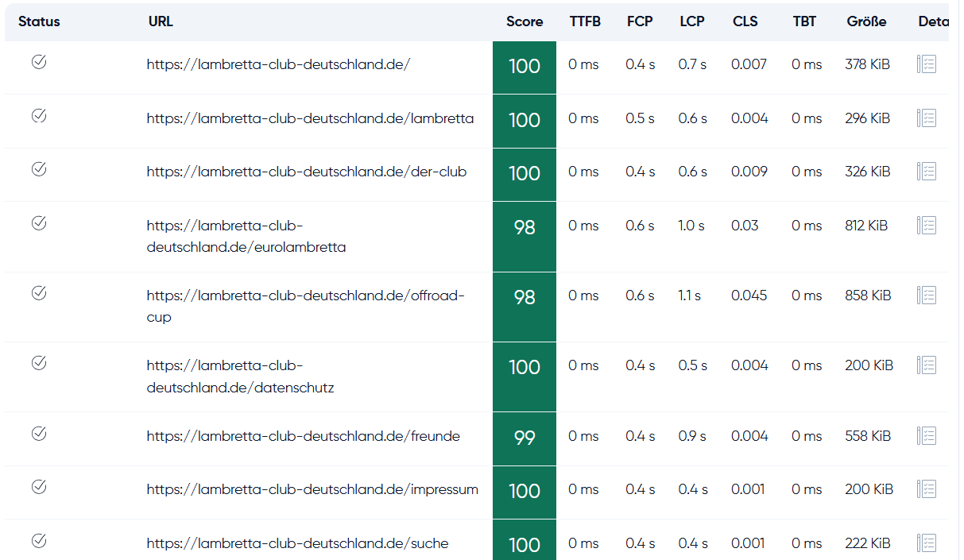The height and width of the screenshot is (560, 964).
Task: Open the lambretta-club-deutschland.de/der-club link
Action: 307,172
